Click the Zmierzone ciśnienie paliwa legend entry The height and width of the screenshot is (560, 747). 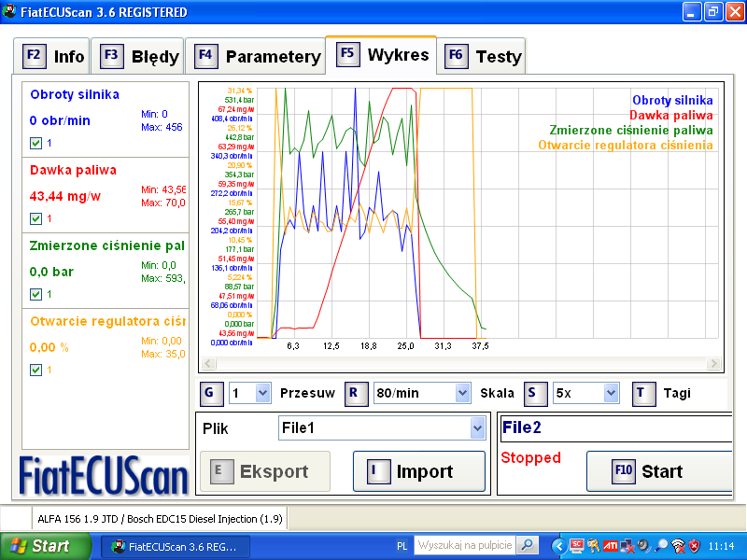[x=631, y=130]
